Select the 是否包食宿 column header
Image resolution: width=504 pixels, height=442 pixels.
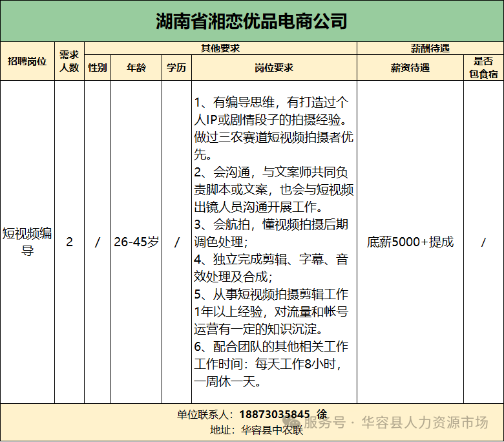(483, 67)
